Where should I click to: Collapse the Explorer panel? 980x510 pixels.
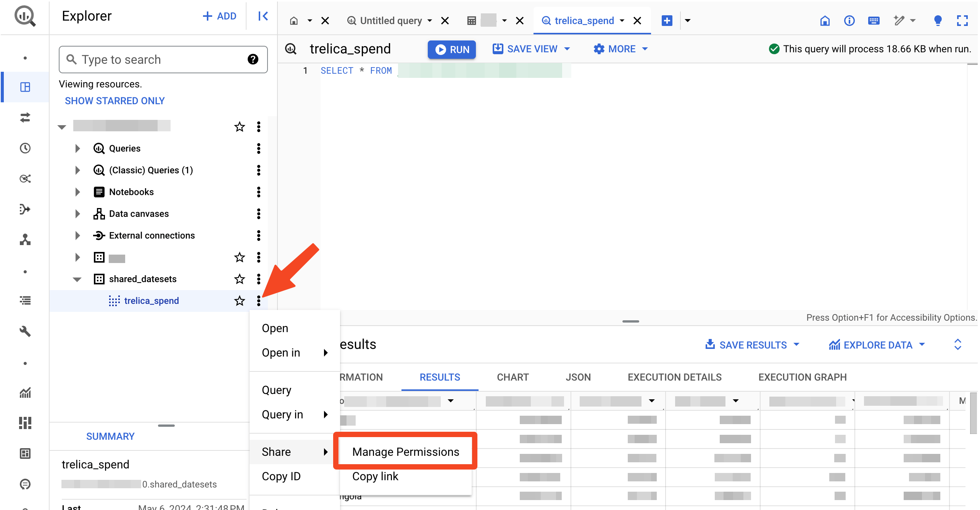(263, 16)
